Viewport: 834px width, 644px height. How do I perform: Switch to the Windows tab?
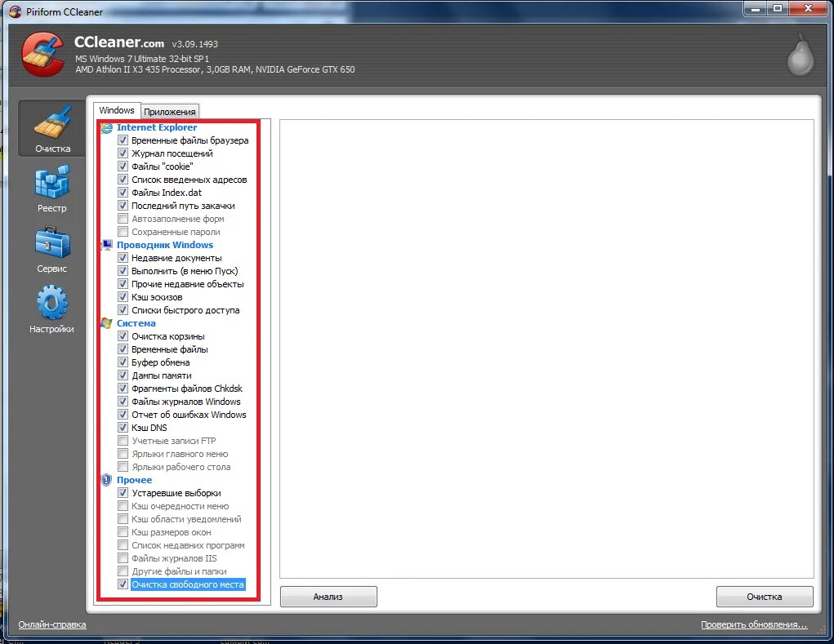(x=117, y=110)
